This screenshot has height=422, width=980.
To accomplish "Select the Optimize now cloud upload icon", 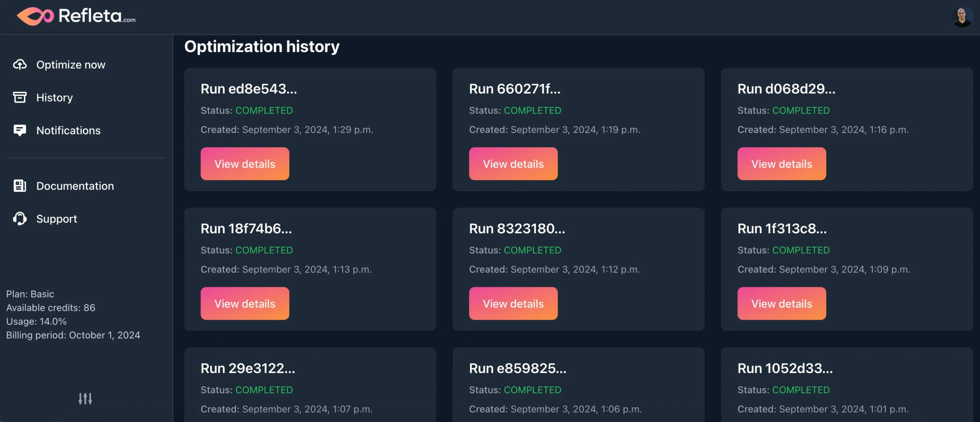I will (x=21, y=64).
